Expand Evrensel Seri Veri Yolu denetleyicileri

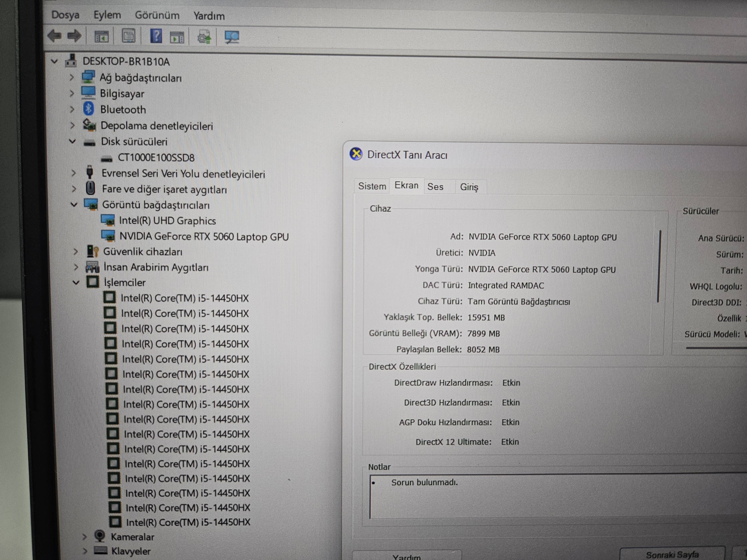coord(74,173)
